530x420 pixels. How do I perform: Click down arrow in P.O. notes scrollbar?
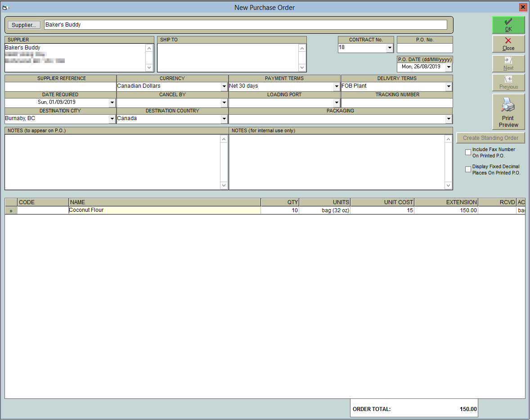pyautogui.click(x=224, y=185)
